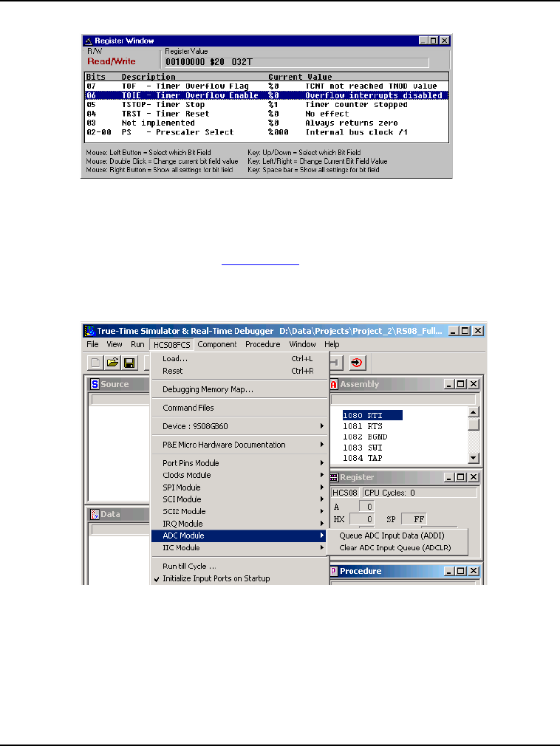Image resolution: width=560 pixels, height=746 pixels.
Task: Highlight the ADC Module menu item
Action: pos(239,535)
